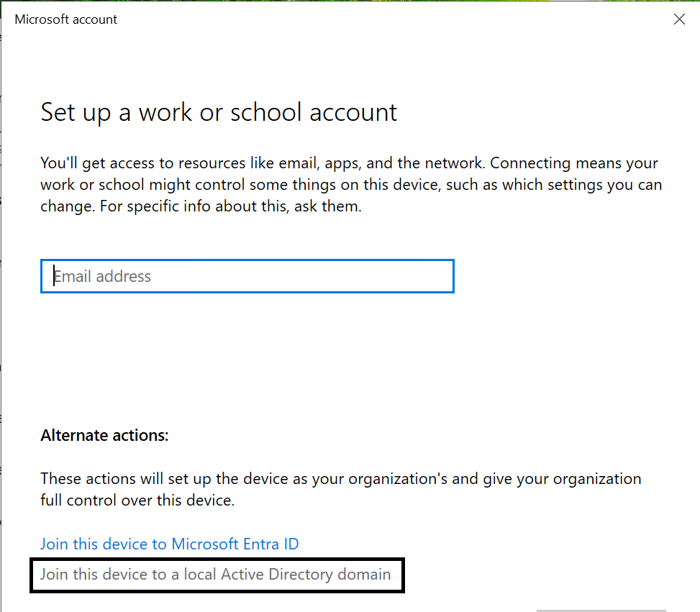700x612 pixels.
Task: Close the Microsoft account dialog
Action: tap(679, 19)
